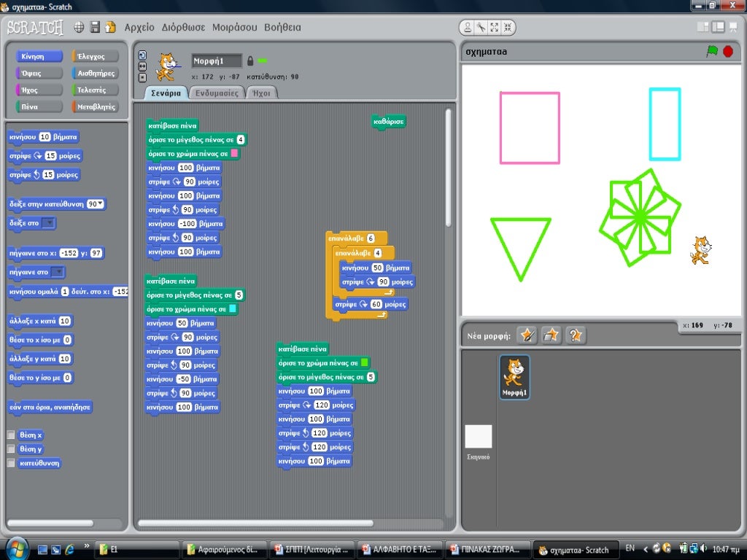
Task: Paint a new sprite using the brush icon
Action: 527,335
